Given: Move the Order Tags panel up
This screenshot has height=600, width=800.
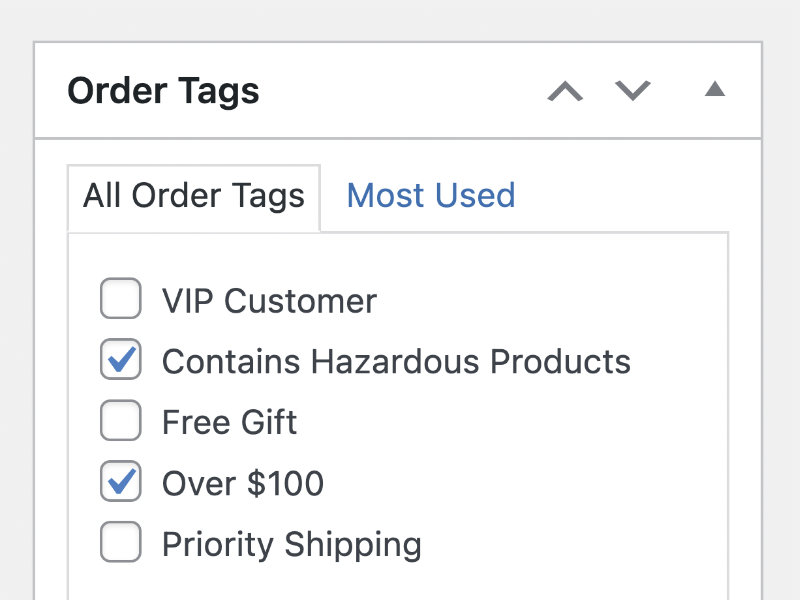Looking at the screenshot, I should pyautogui.click(x=565, y=91).
